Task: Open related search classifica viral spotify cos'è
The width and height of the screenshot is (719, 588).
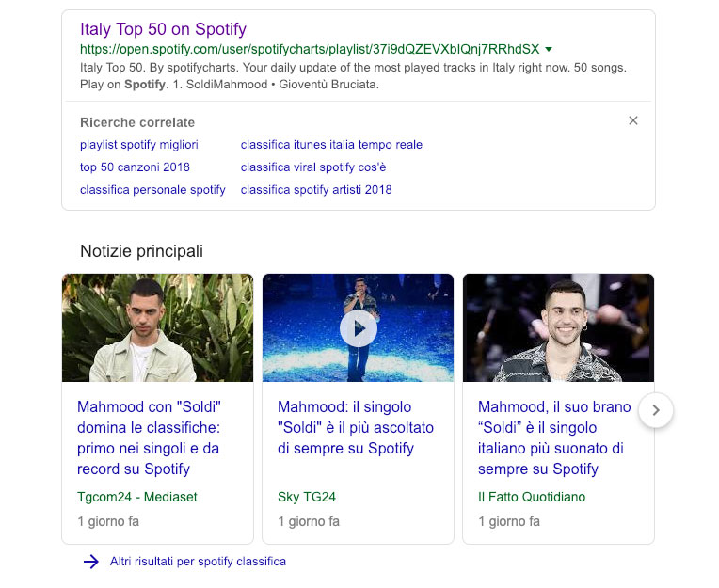Action: click(x=313, y=167)
